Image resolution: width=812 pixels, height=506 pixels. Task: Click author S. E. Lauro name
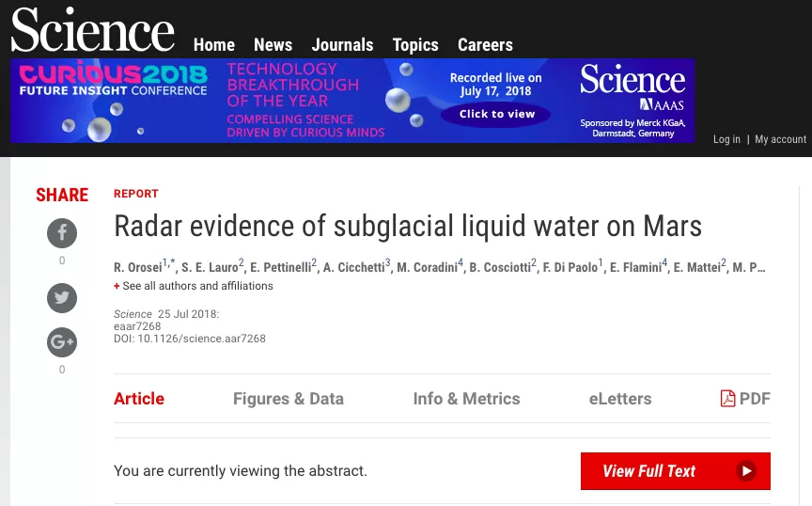click(x=210, y=267)
